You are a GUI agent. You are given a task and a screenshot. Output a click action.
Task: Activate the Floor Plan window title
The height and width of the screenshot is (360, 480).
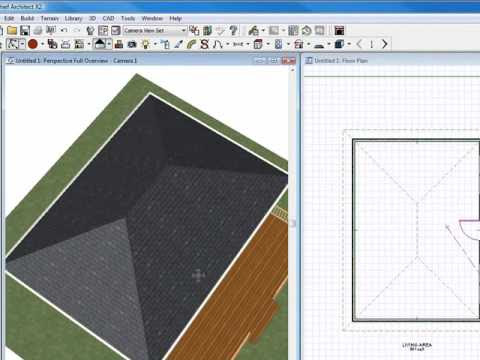[341, 61]
